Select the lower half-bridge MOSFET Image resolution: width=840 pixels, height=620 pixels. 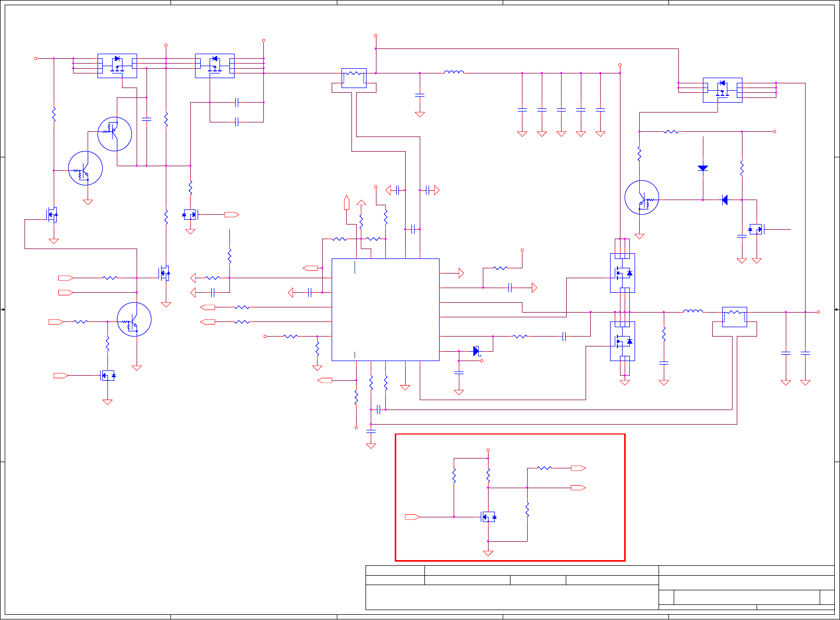pyautogui.click(x=623, y=341)
